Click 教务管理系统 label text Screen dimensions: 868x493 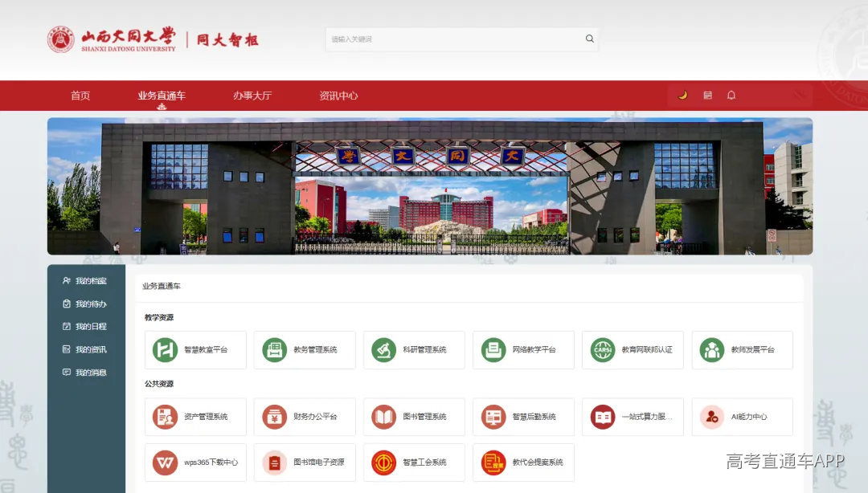(315, 350)
